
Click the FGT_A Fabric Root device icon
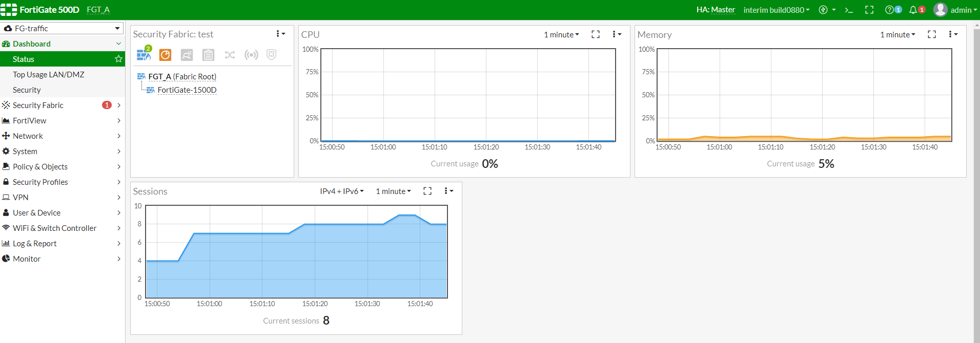(141, 76)
